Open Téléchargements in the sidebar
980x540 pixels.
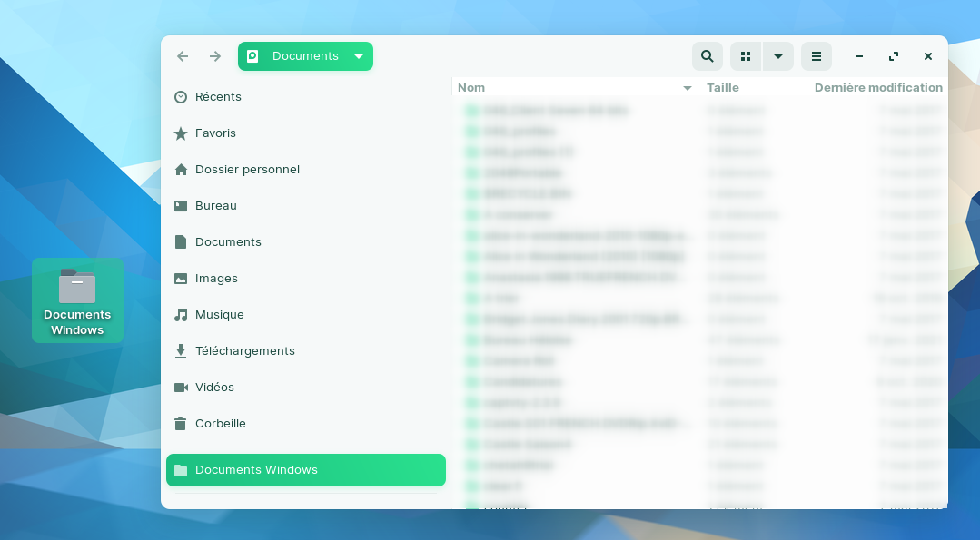click(244, 351)
